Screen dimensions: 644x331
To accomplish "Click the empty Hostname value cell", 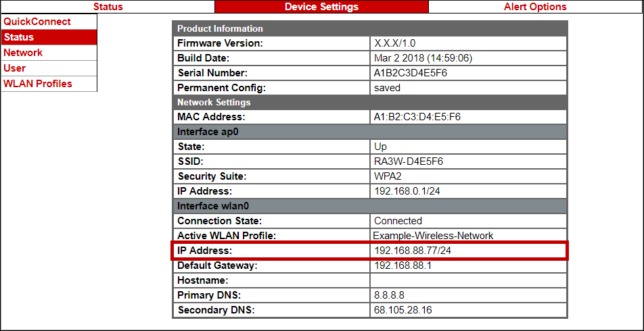I will tap(468, 280).
